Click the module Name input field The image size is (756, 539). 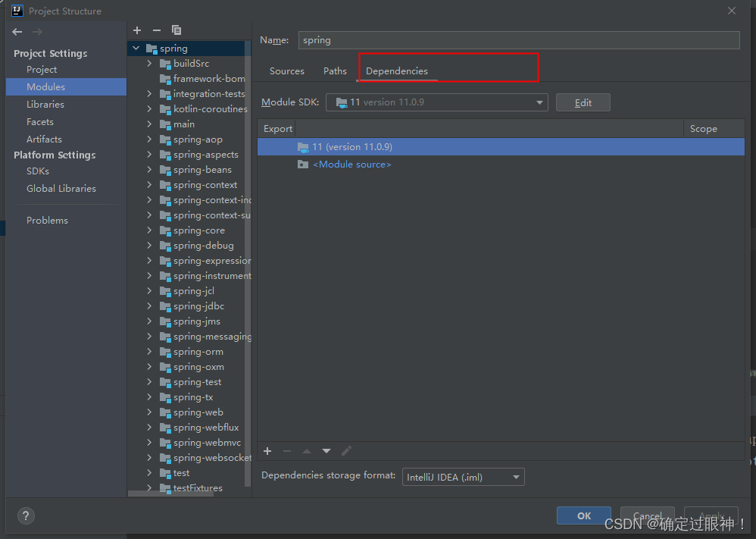pos(519,40)
